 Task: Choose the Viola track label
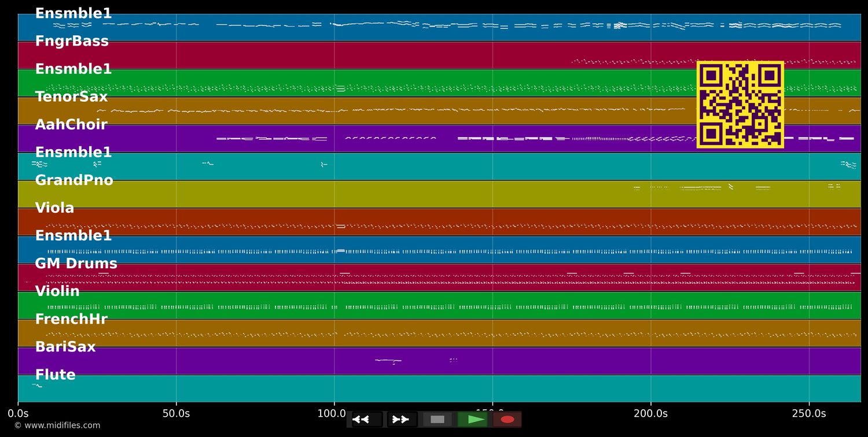[x=54, y=208]
